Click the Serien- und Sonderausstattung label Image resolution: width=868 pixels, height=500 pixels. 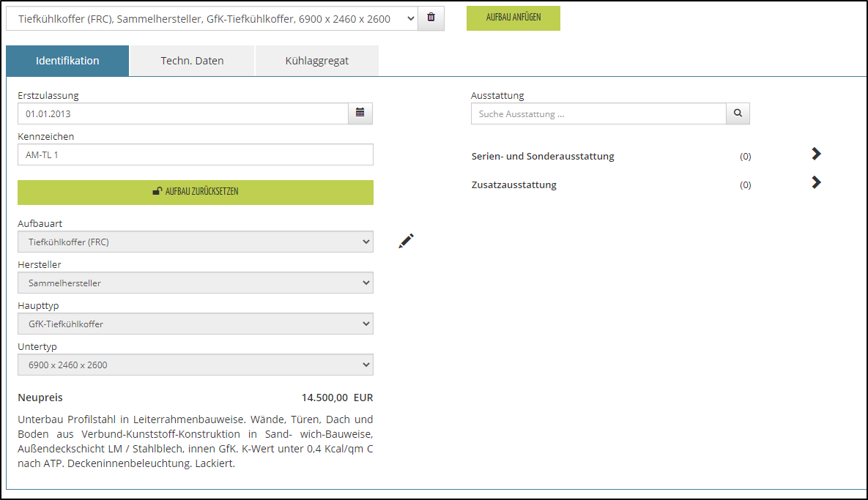tap(542, 156)
